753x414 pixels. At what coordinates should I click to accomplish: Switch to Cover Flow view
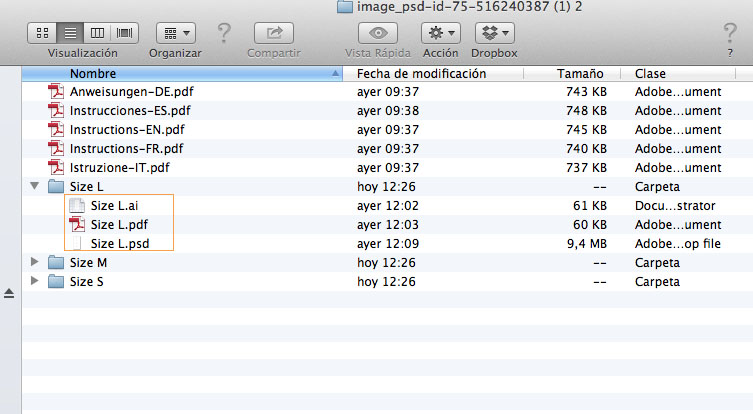(125, 33)
